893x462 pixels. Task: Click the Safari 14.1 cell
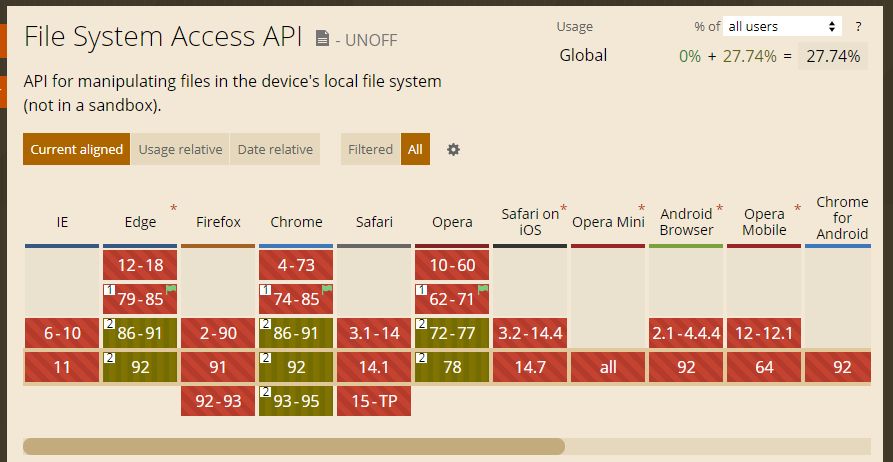pos(374,367)
